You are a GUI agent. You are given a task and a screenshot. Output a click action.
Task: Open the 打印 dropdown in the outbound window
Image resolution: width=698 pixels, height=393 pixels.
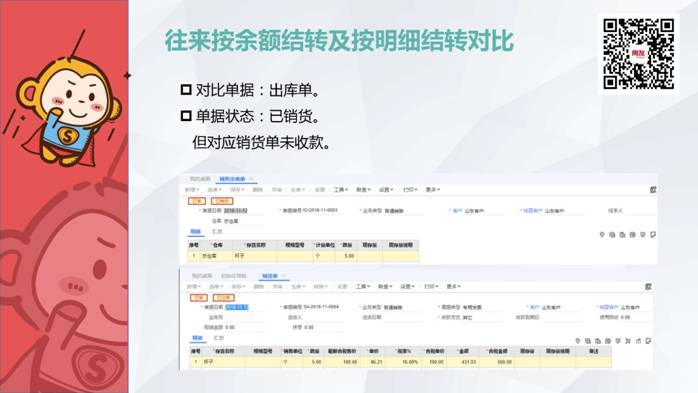(x=410, y=190)
